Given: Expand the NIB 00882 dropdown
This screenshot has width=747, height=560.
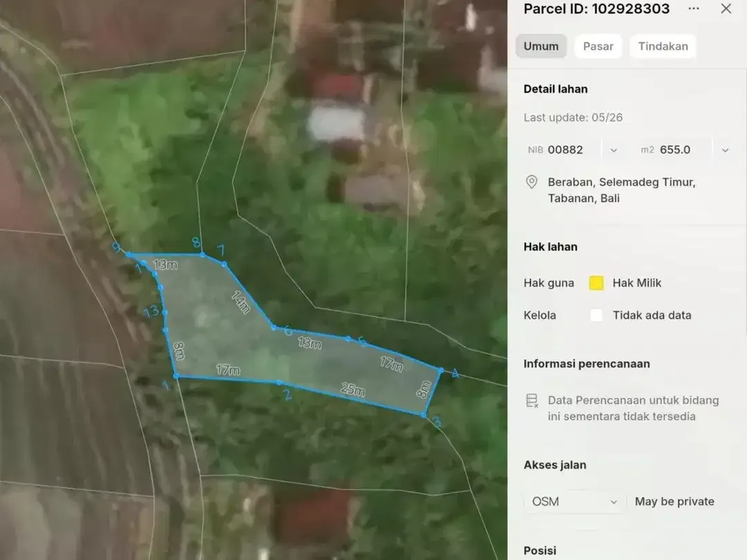Looking at the screenshot, I should pos(614,150).
